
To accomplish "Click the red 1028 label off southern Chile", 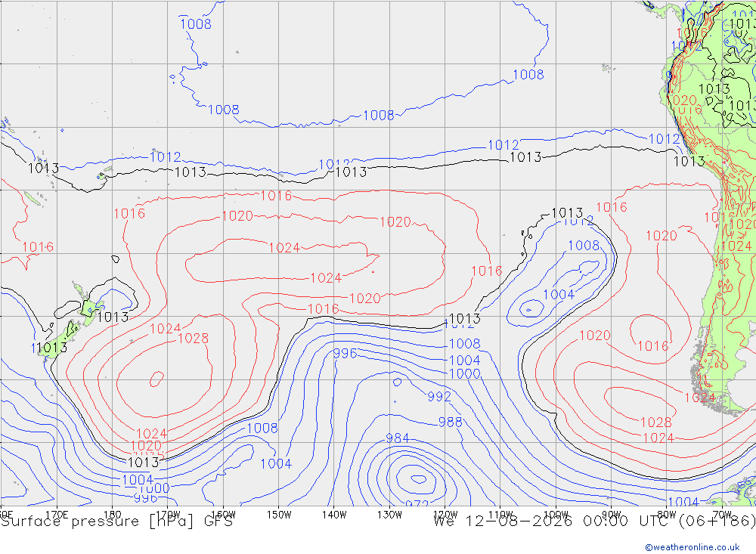I will tap(655, 422).
